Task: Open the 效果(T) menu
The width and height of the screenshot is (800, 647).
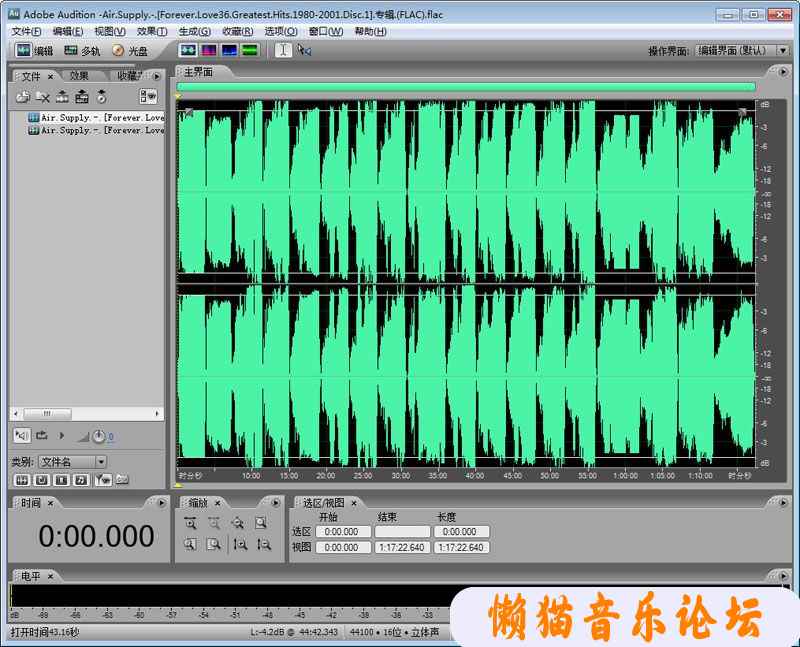Action: (x=152, y=32)
